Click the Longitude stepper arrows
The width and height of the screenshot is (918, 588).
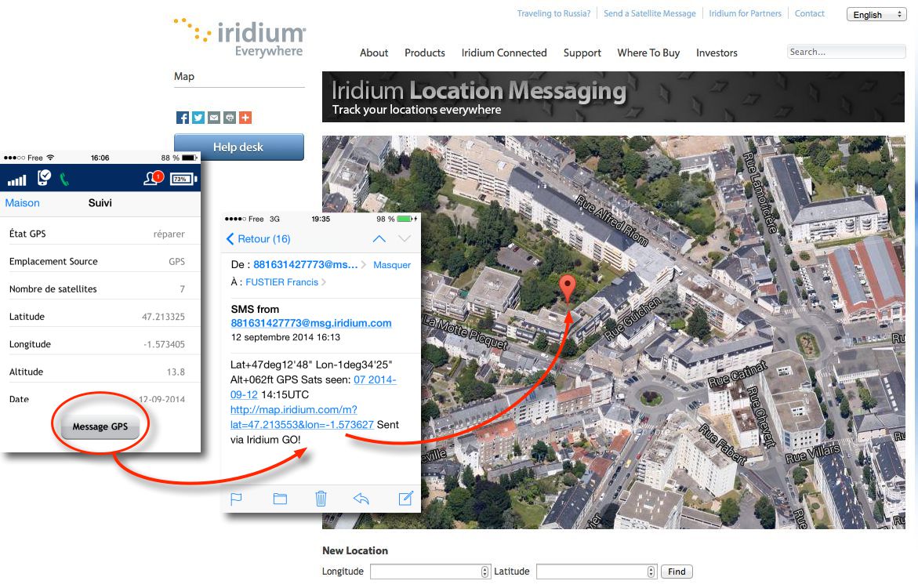[x=484, y=572]
